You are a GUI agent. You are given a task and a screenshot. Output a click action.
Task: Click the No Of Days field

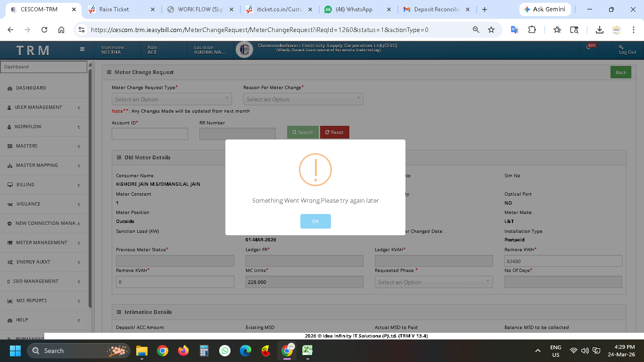click(563, 282)
